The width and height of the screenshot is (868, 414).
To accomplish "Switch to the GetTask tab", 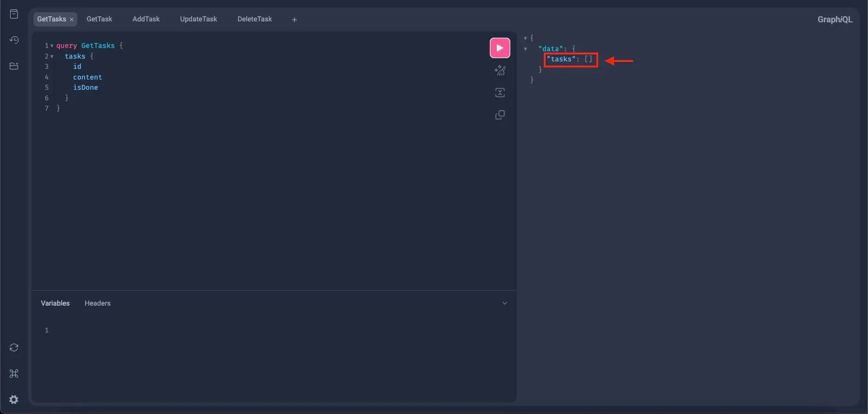I will (99, 19).
